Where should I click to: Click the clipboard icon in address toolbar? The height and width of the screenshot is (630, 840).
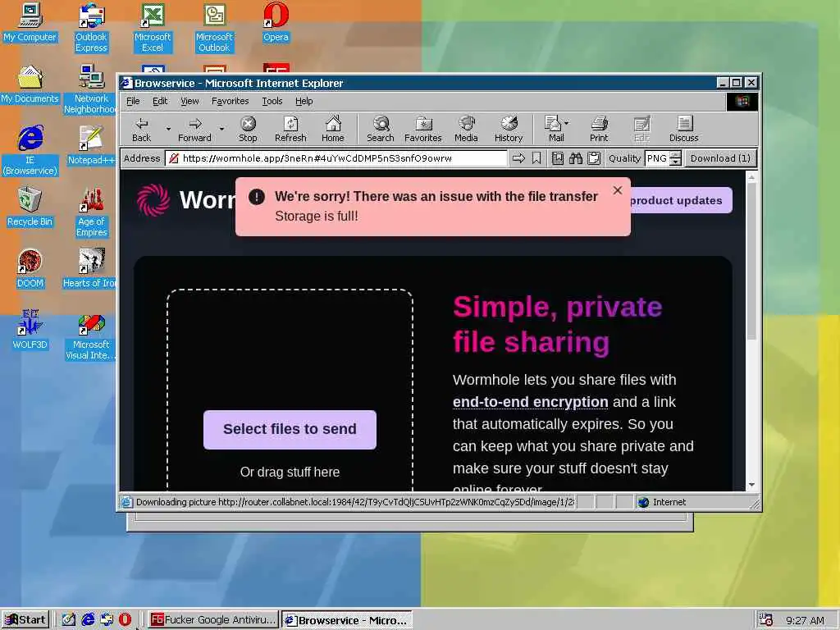click(594, 158)
